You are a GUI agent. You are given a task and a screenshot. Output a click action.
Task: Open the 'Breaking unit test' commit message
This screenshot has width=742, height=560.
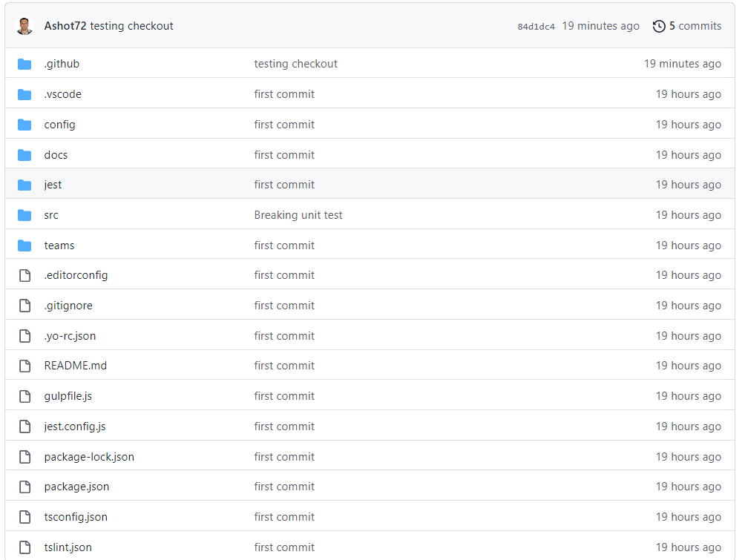(x=298, y=215)
